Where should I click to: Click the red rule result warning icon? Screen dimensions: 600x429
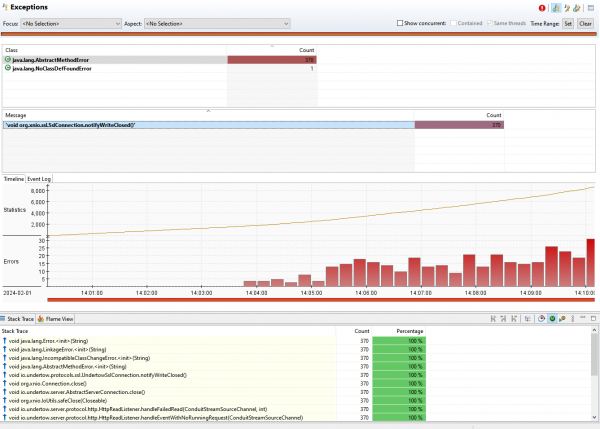pos(543,7)
